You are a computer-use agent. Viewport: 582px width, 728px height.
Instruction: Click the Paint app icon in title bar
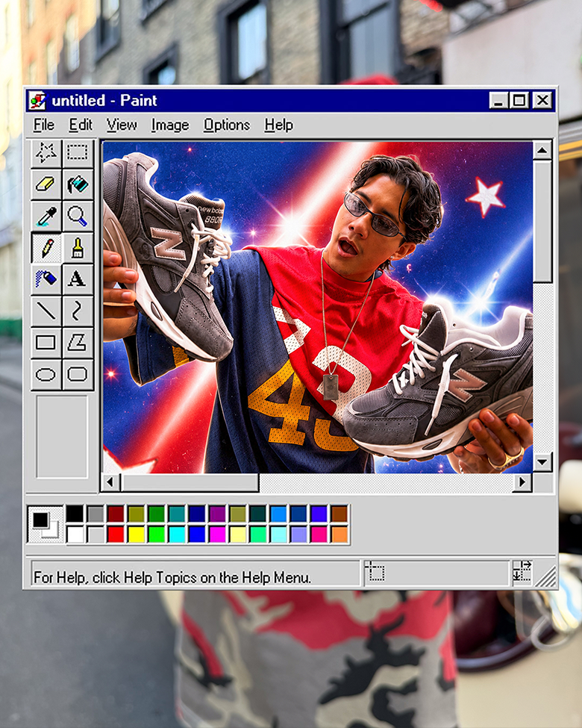[37, 100]
